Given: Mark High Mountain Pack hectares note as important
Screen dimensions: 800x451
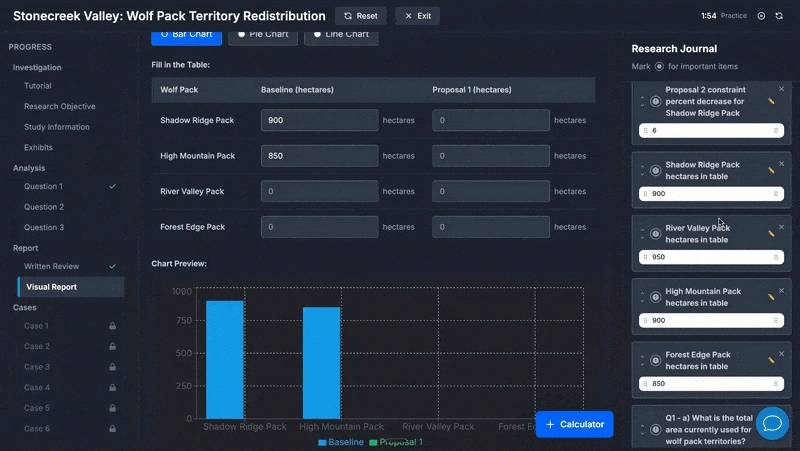Looking at the screenshot, I should coord(655,297).
